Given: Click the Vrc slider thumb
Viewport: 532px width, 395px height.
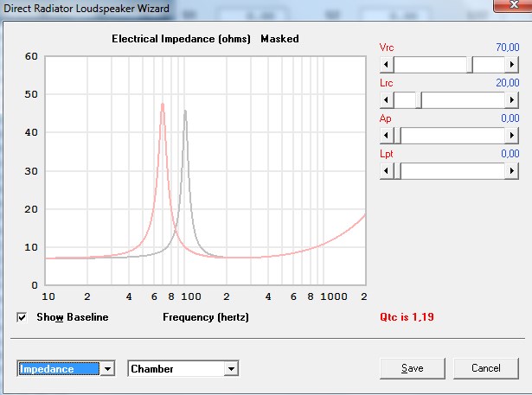Looking at the screenshot, I should [x=470, y=65].
